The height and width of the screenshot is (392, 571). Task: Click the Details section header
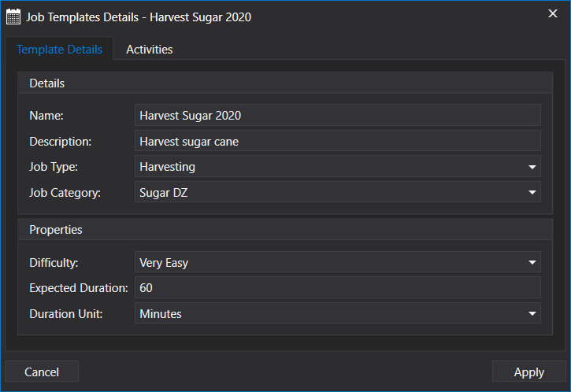(47, 83)
